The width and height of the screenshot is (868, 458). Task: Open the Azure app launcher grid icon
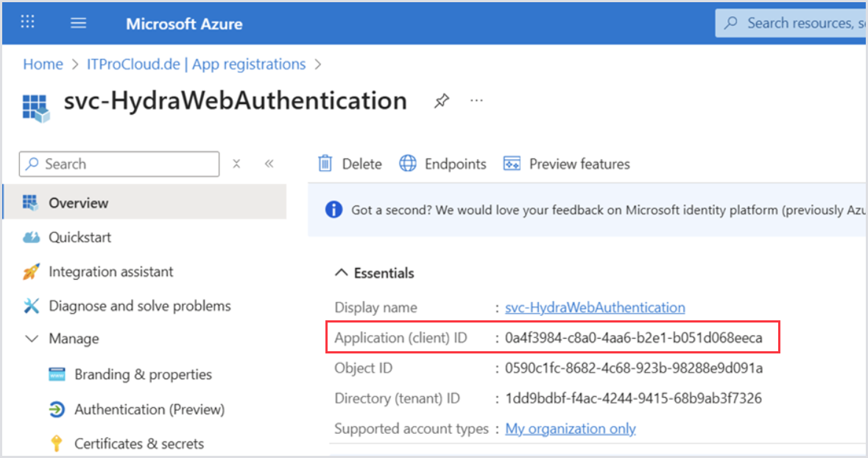pos(28,23)
